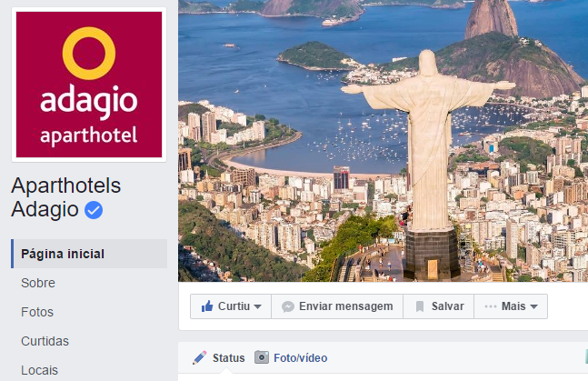Open the Rio de Janeiro cover photo
Screen dimensions: 588x381
tap(383, 141)
